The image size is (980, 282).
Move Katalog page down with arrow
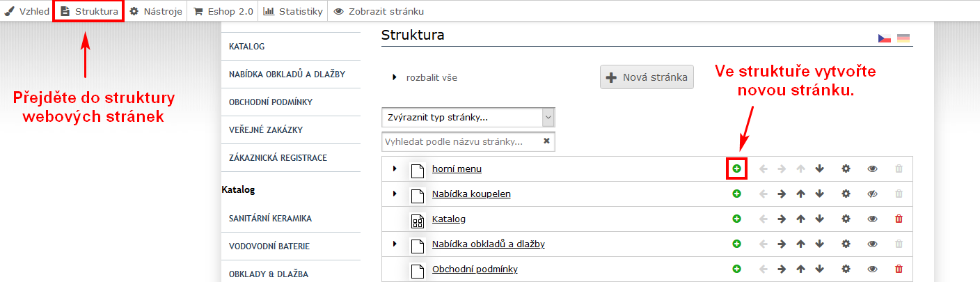pyautogui.click(x=819, y=219)
